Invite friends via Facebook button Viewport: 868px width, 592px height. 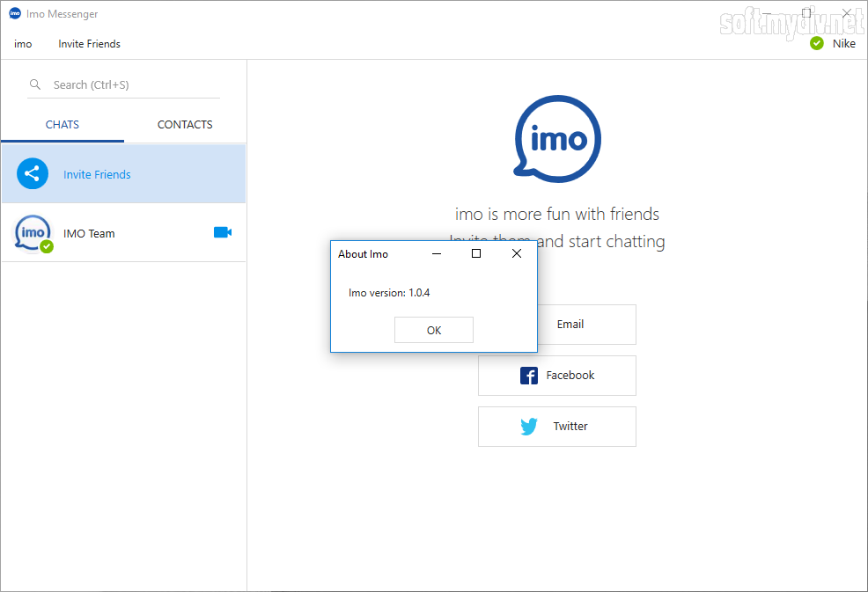pyautogui.click(x=557, y=376)
